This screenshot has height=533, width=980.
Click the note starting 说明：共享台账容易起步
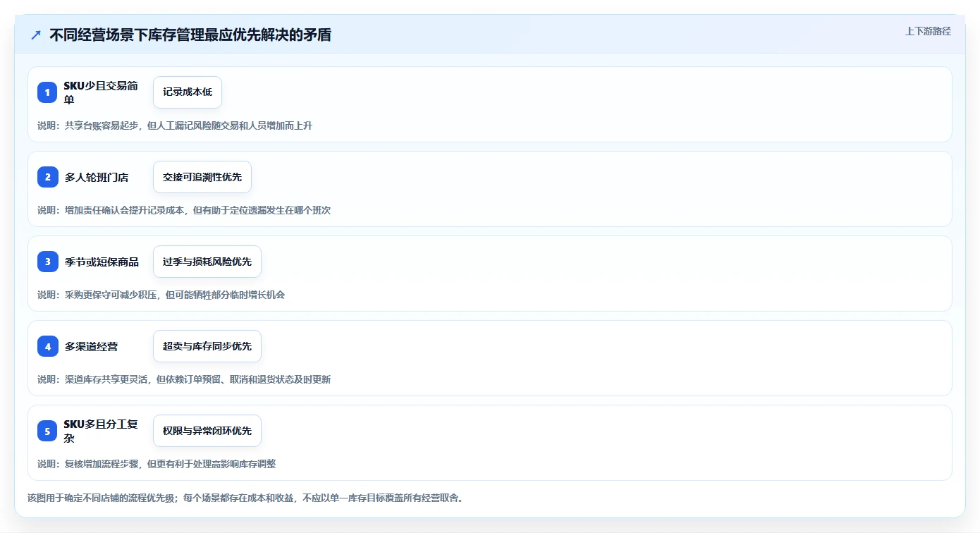175,125
